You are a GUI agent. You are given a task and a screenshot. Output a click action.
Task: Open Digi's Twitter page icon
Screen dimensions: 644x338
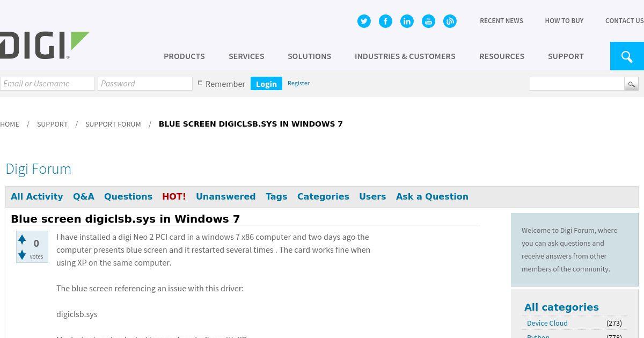tap(364, 21)
